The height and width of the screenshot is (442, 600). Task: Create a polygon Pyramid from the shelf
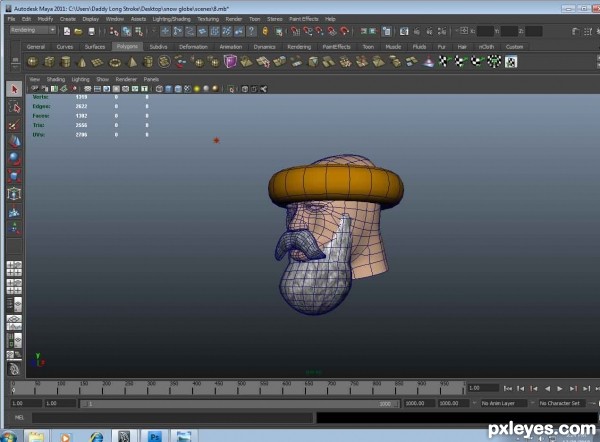click(132, 62)
